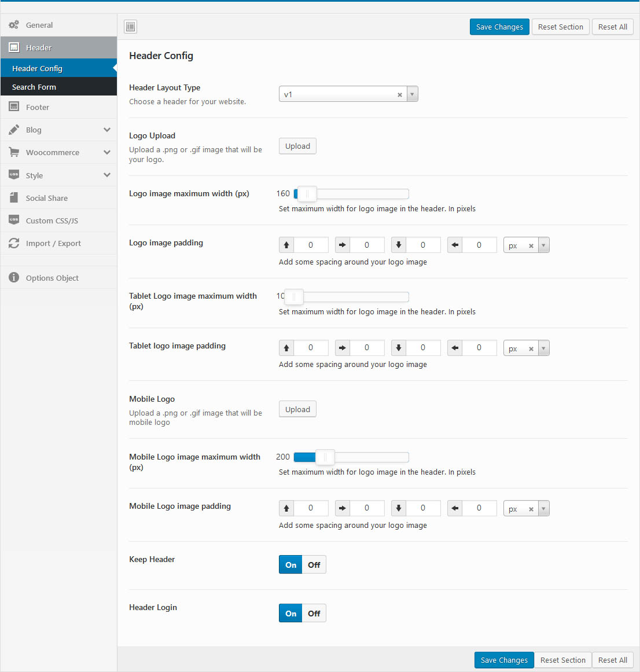Turn Keep Header off
The height and width of the screenshot is (672, 640).
click(x=314, y=565)
